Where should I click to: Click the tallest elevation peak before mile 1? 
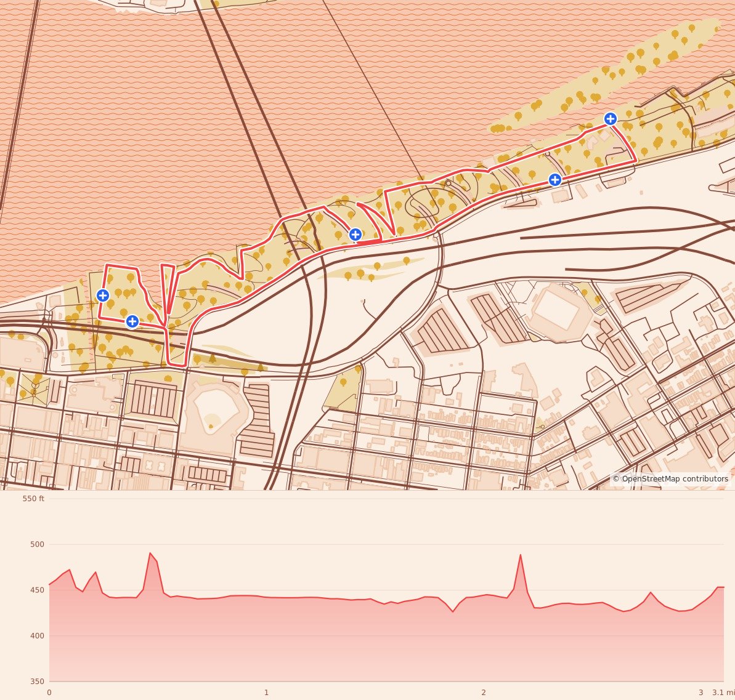pos(150,553)
